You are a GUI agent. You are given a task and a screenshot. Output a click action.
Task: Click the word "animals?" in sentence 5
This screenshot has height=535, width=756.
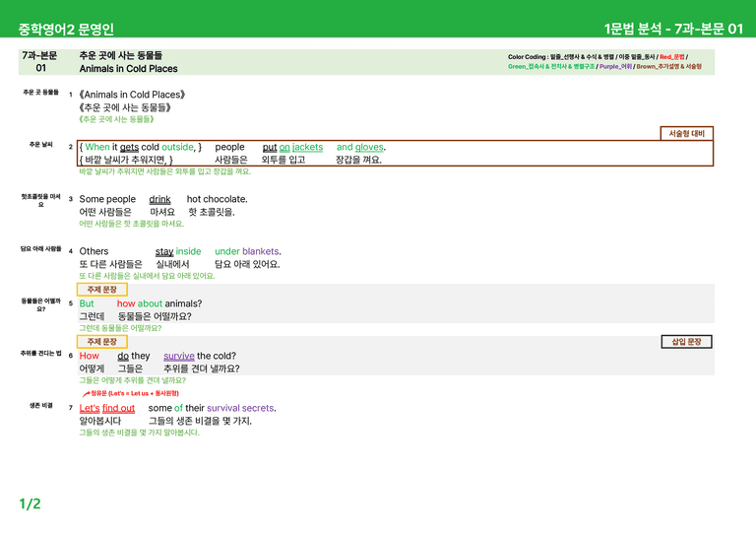[x=183, y=303]
